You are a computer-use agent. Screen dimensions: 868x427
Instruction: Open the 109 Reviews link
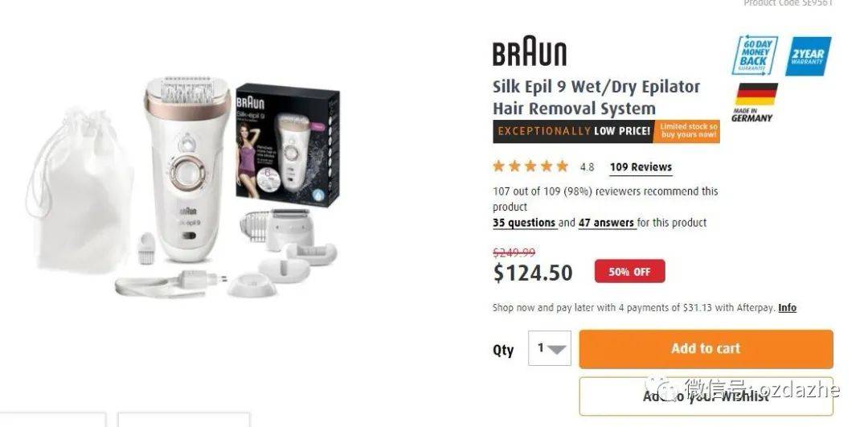point(641,167)
